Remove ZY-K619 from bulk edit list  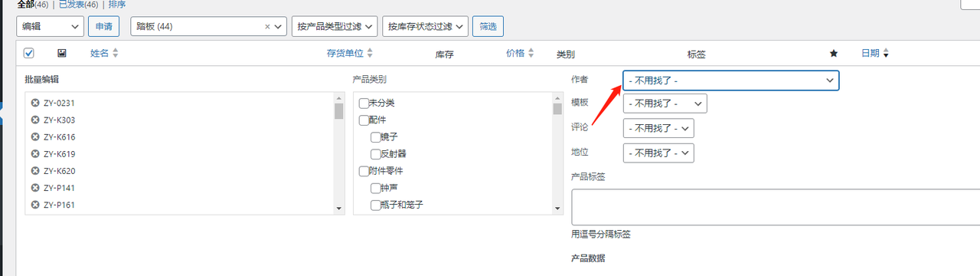(x=35, y=153)
